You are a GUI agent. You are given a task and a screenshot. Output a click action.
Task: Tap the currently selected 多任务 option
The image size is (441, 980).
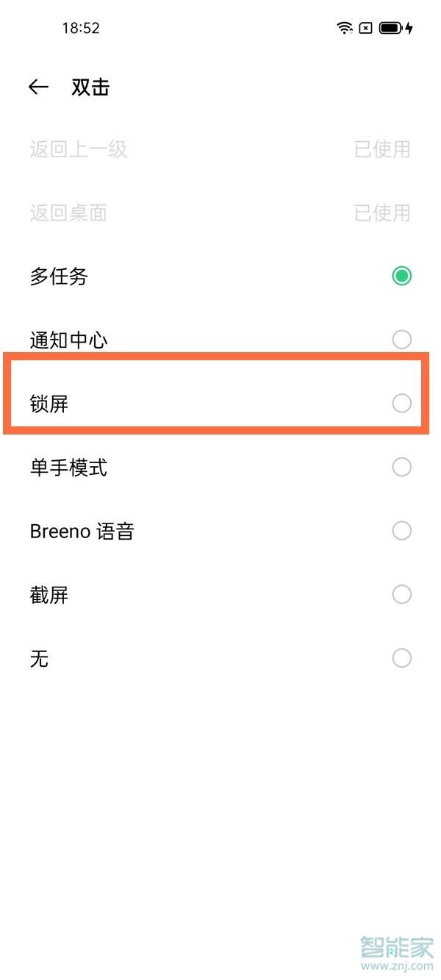click(401, 276)
